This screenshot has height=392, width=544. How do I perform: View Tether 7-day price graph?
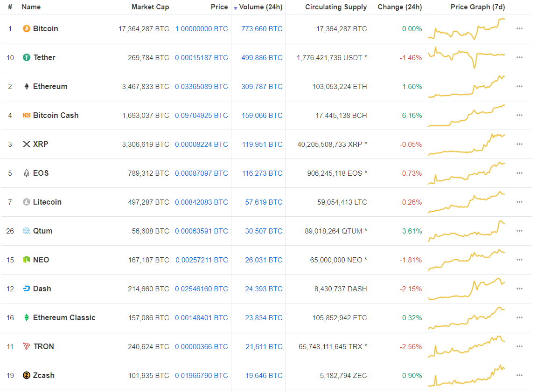point(467,57)
